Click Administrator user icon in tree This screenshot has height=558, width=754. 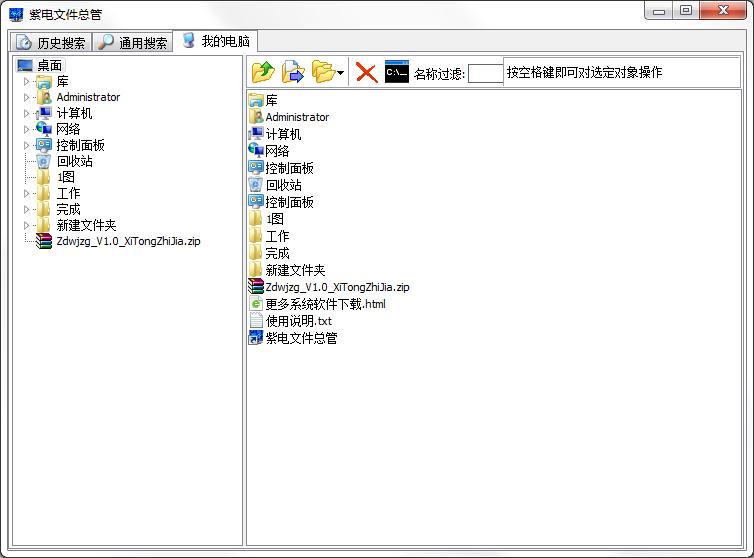point(44,98)
